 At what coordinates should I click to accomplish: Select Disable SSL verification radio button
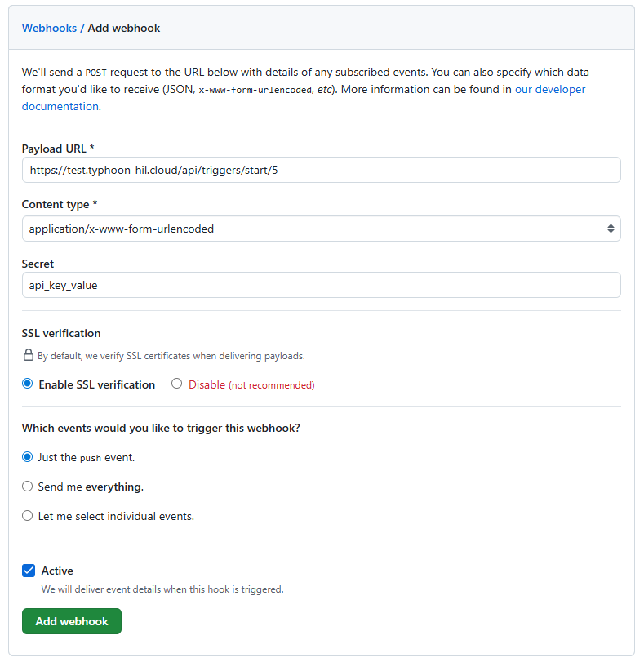pyautogui.click(x=176, y=384)
